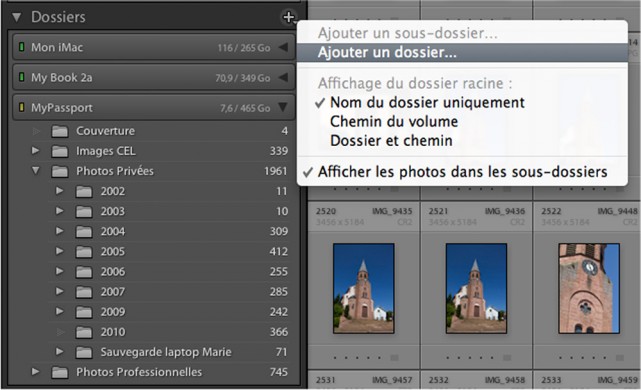Click the plus icon in the Dossiers header
Image resolution: width=641 pixels, height=390 pixels.
click(289, 17)
